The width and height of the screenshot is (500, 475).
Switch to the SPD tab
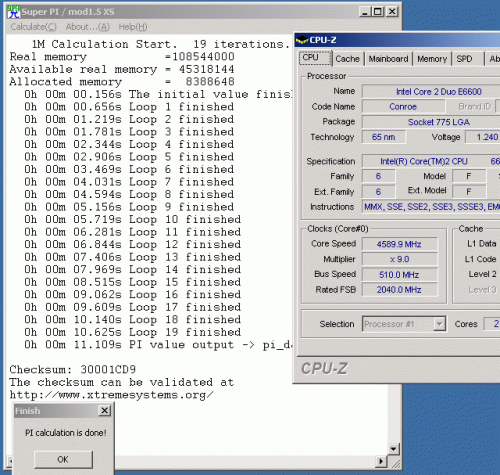click(x=467, y=59)
